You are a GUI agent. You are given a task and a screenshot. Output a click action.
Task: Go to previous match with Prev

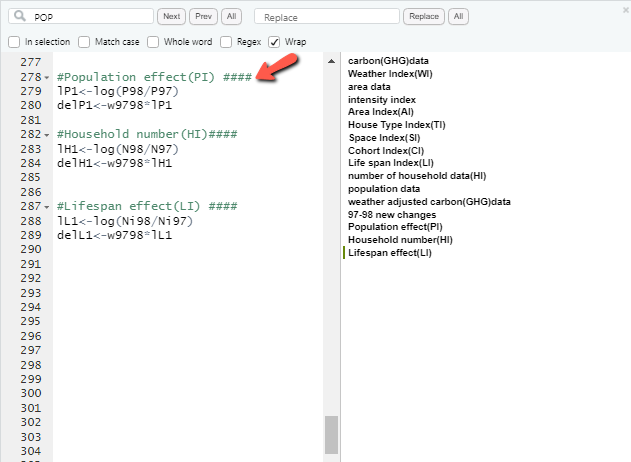pyautogui.click(x=203, y=16)
